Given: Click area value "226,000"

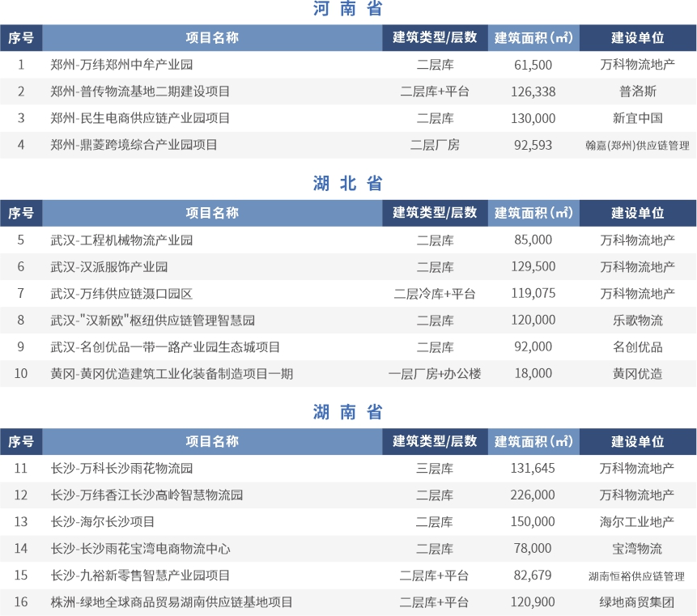Looking at the screenshot, I should 533,495.
